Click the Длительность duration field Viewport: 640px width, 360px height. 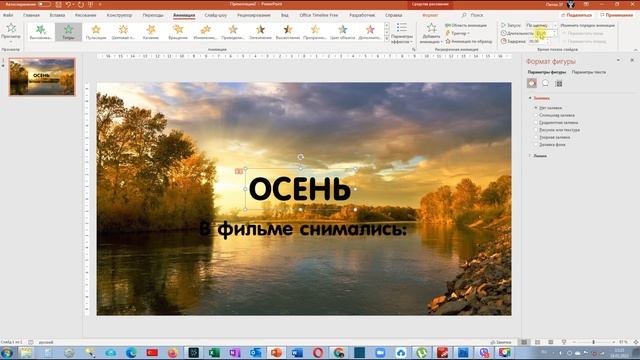click(x=545, y=33)
